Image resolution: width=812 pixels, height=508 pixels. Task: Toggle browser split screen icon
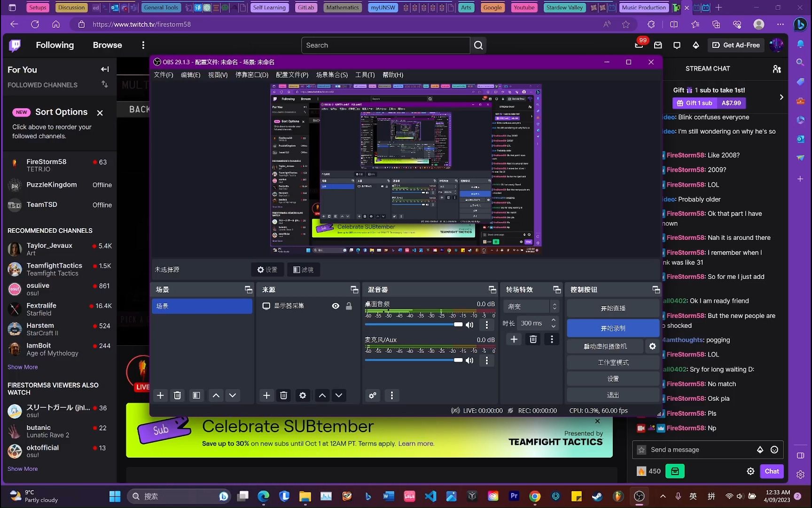tap(674, 24)
